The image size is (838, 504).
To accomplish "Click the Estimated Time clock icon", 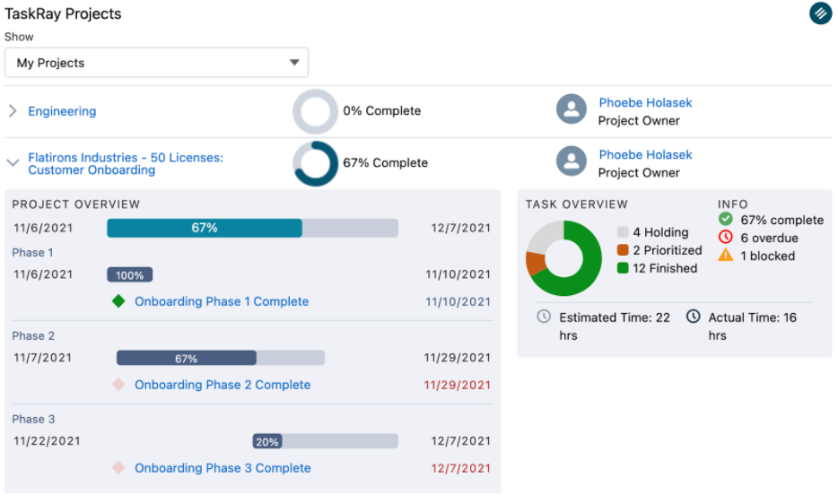I will [x=544, y=317].
